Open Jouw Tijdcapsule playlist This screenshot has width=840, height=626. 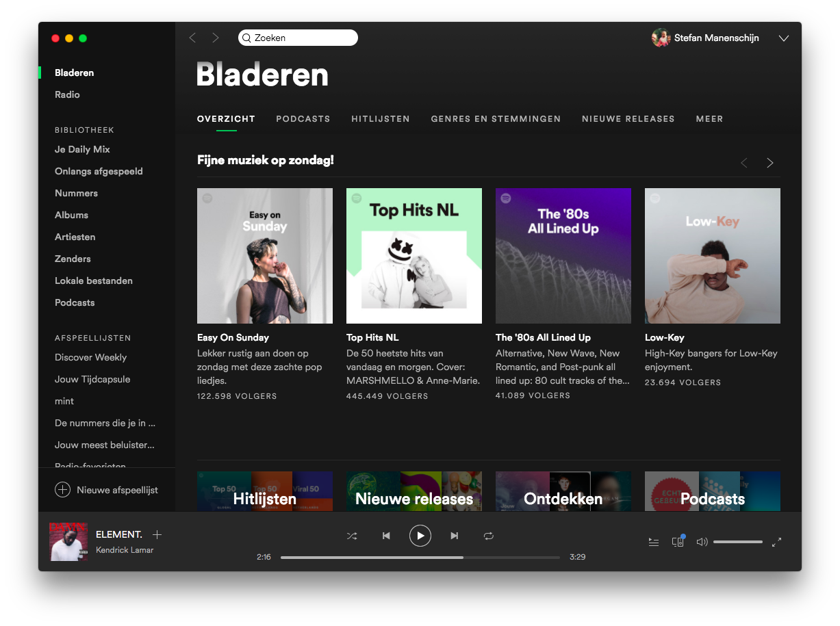click(92, 379)
